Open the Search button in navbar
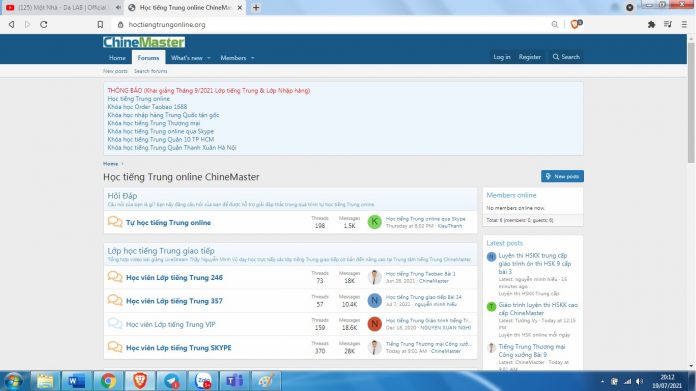The image size is (696, 391). tap(566, 57)
